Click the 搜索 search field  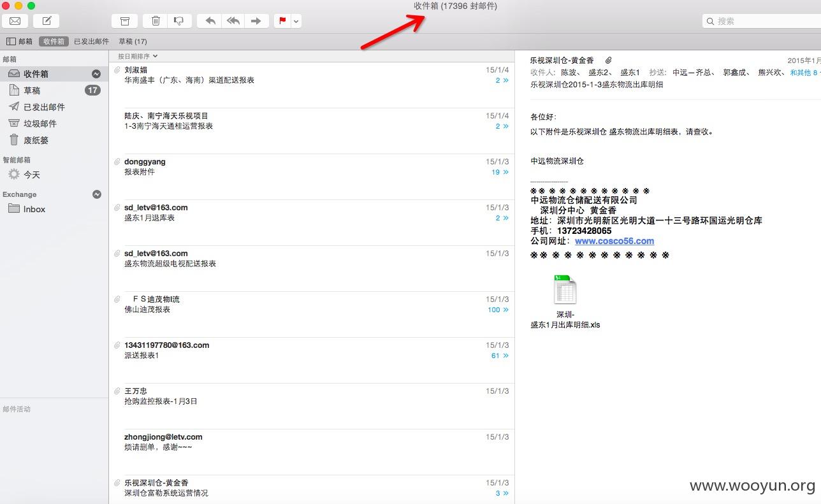(x=762, y=21)
